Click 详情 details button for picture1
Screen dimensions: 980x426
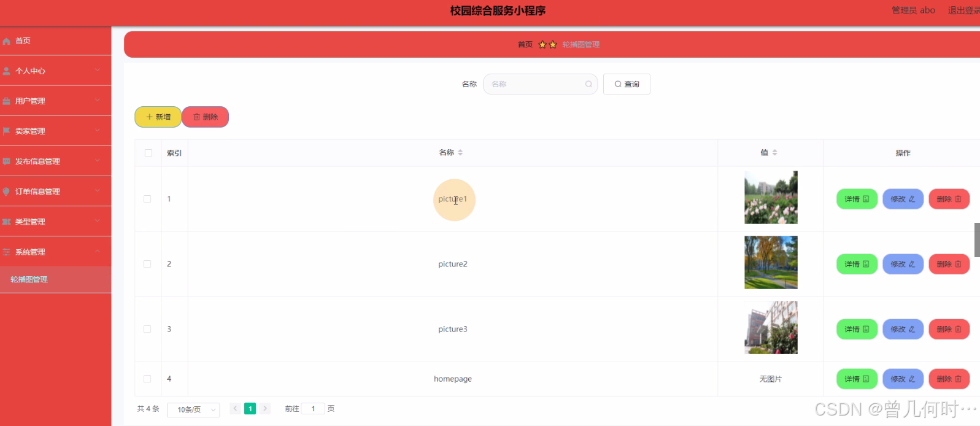tap(857, 199)
